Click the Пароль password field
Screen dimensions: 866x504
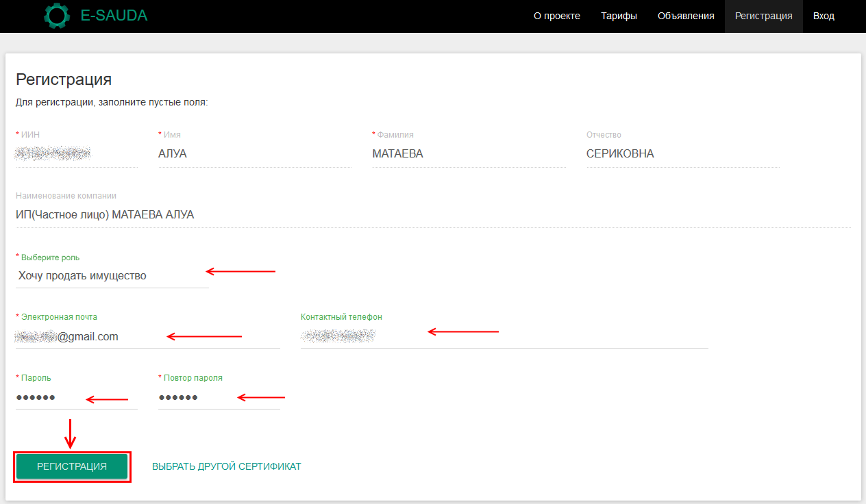coord(76,398)
